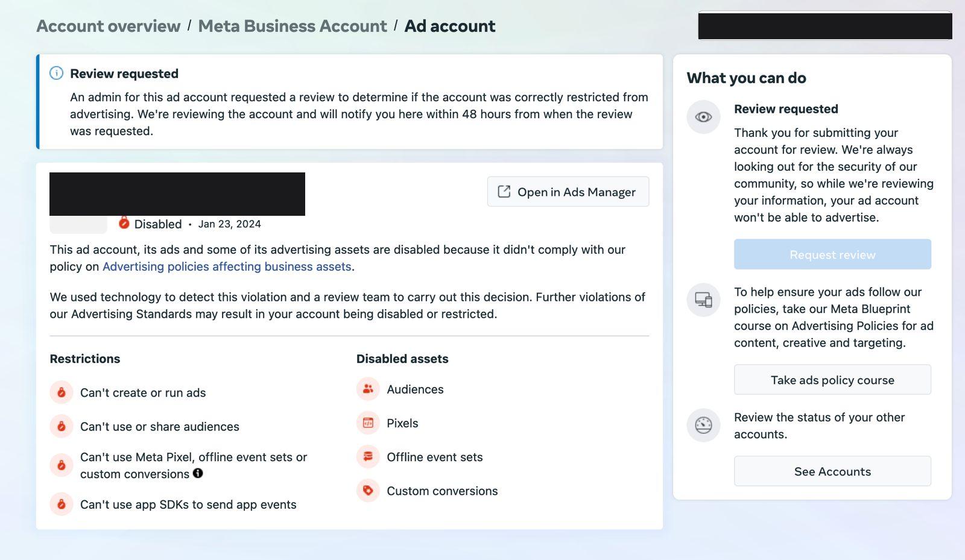
Task: Click the Disabled assets heading
Action: click(402, 359)
